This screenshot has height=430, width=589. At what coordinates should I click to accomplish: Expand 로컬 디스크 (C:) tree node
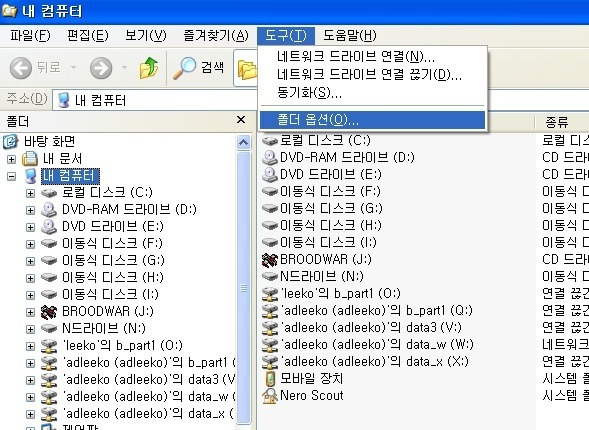click(x=30, y=193)
